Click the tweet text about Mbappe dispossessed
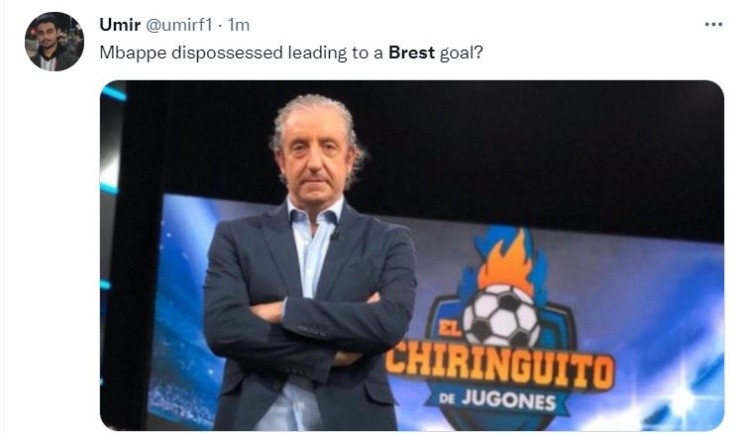740x434 pixels. point(291,53)
